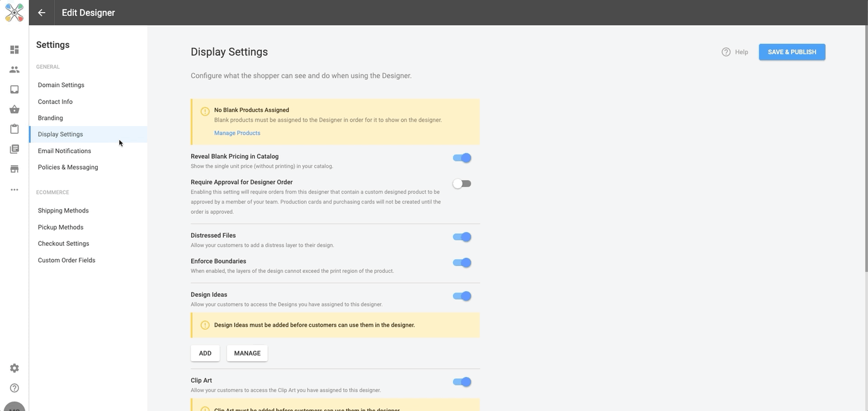Image resolution: width=868 pixels, height=411 pixels.
Task: Open the customers section in the sidebar
Action: pos(14,69)
